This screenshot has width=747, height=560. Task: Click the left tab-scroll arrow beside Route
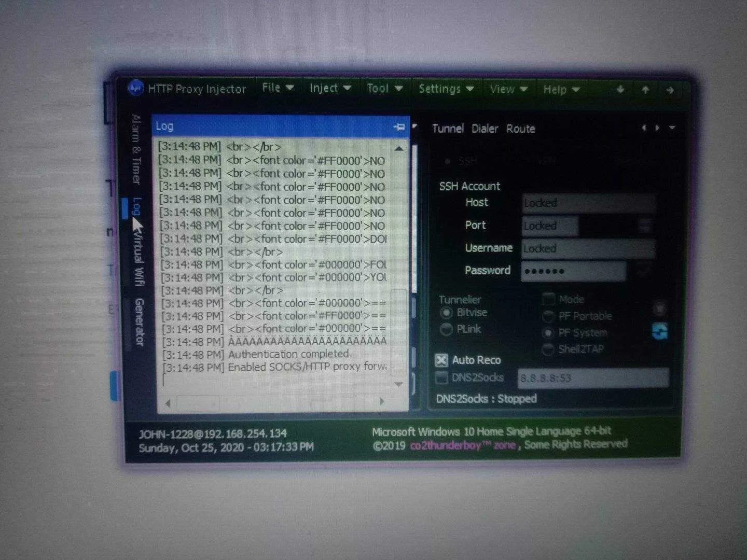pos(644,128)
